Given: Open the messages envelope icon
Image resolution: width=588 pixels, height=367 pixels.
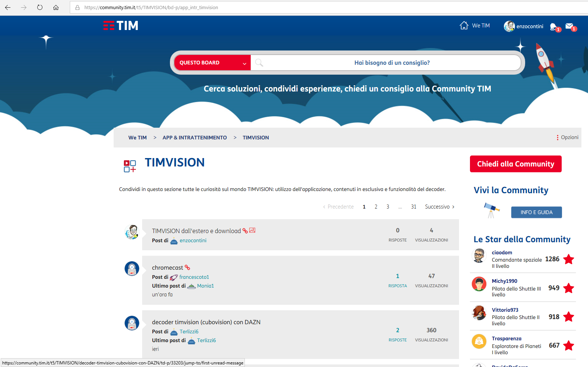Looking at the screenshot, I should 570,26.
